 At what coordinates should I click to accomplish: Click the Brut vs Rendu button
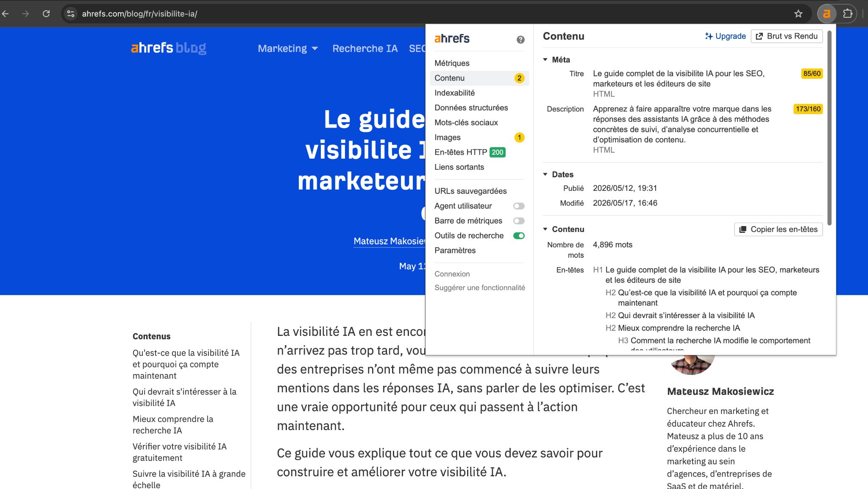[787, 36]
